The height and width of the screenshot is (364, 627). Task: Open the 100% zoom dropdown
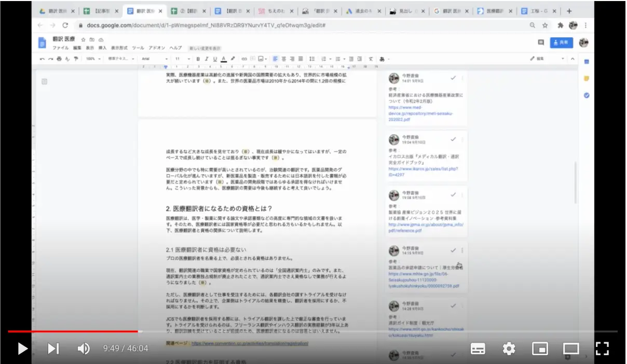click(x=93, y=59)
